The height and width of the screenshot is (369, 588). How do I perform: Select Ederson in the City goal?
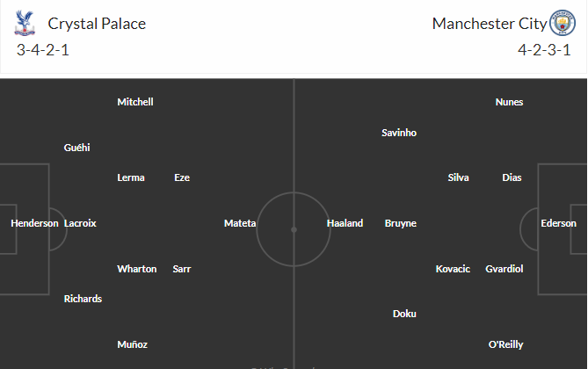pyautogui.click(x=558, y=223)
